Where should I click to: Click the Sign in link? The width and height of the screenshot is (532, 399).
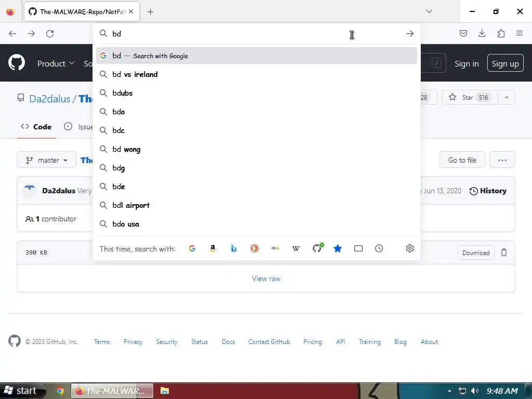pyautogui.click(x=467, y=64)
